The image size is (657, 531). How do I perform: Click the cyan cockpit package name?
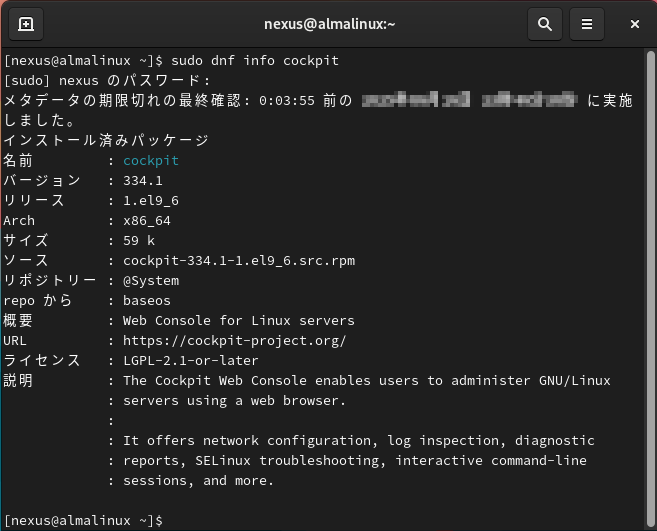point(150,161)
